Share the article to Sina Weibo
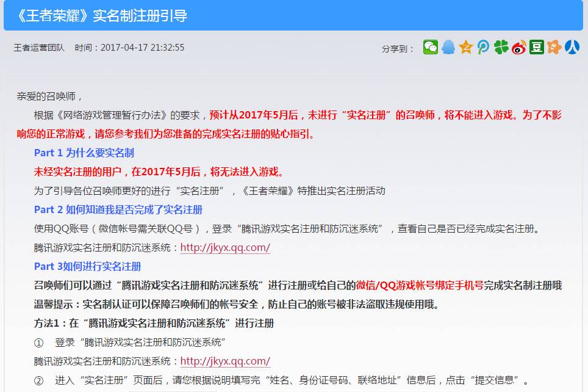The image size is (588, 392). tap(519, 47)
